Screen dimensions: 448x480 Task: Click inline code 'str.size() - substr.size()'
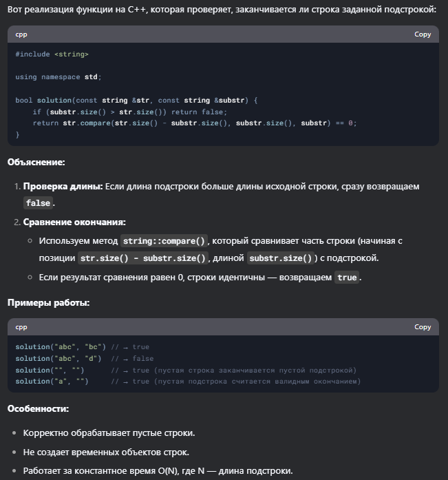(143, 258)
